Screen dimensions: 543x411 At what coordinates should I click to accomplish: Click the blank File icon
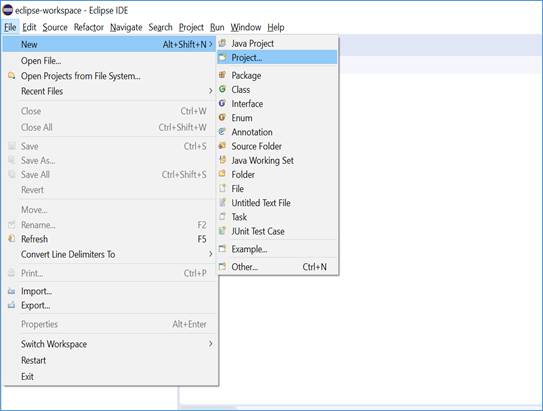pos(222,188)
